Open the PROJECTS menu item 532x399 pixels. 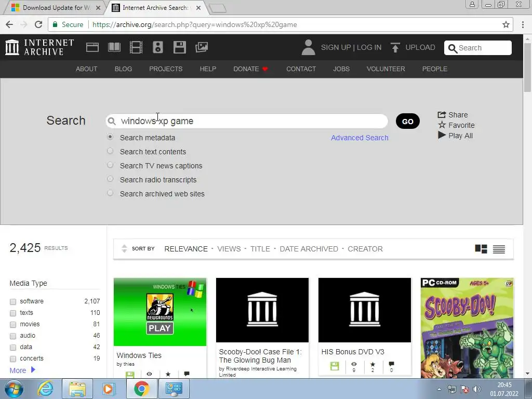tap(166, 69)
